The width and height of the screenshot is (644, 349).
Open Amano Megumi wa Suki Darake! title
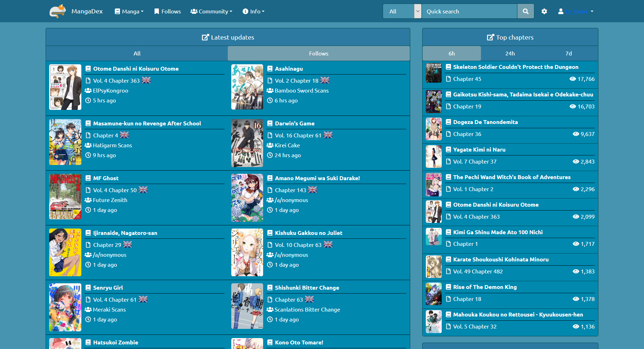click(x=317, y=178)
